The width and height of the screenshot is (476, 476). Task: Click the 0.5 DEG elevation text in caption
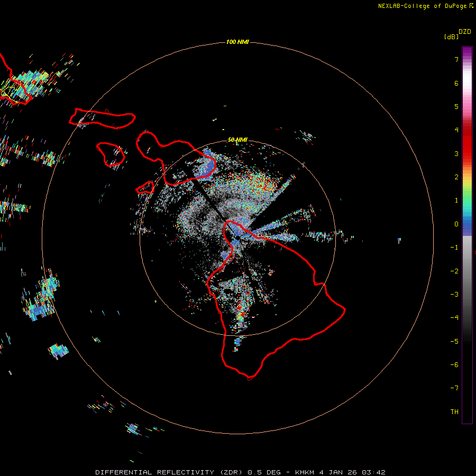264,472
